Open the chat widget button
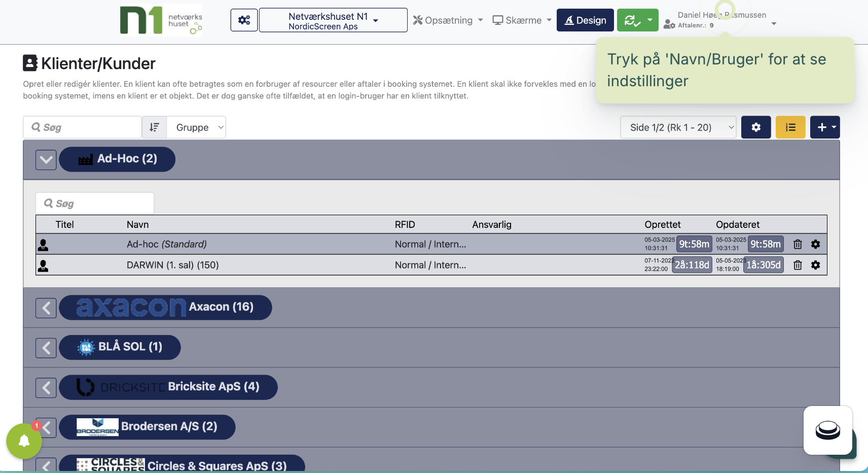The image size is (868, 473). click(x=827, y=430)
